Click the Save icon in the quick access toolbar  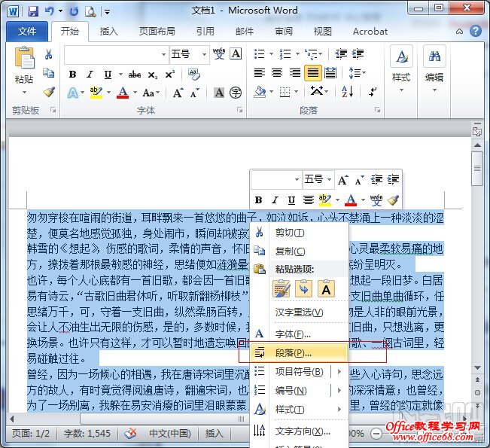tap(33, 11)
